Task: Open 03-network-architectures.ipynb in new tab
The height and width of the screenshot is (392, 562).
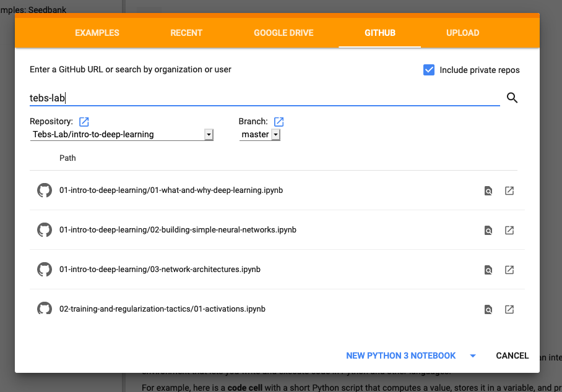Action: click(x=509, y=270)
